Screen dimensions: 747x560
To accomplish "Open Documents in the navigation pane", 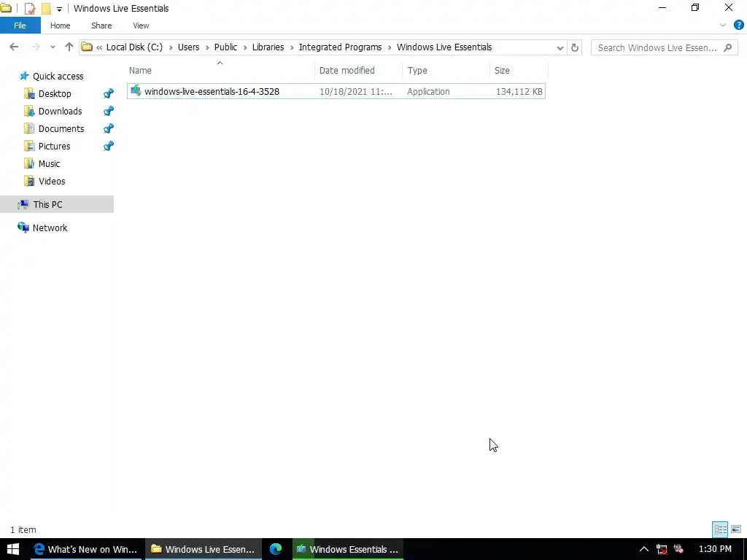I will (61, 129).
